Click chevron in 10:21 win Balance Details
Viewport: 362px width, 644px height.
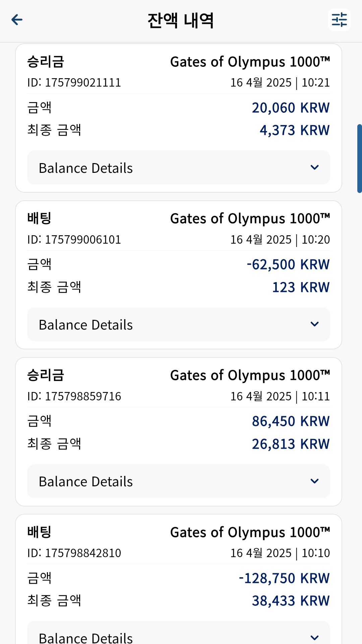[314, 167]
